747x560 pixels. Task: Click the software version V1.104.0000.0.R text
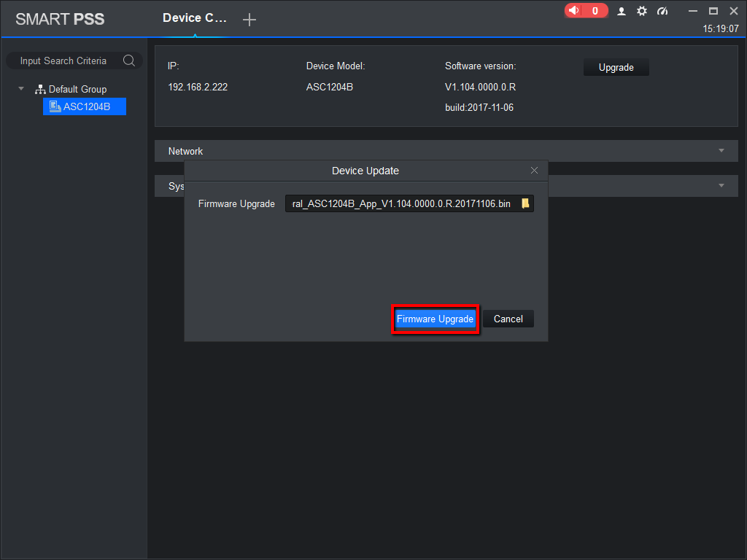tap(480, 87)
